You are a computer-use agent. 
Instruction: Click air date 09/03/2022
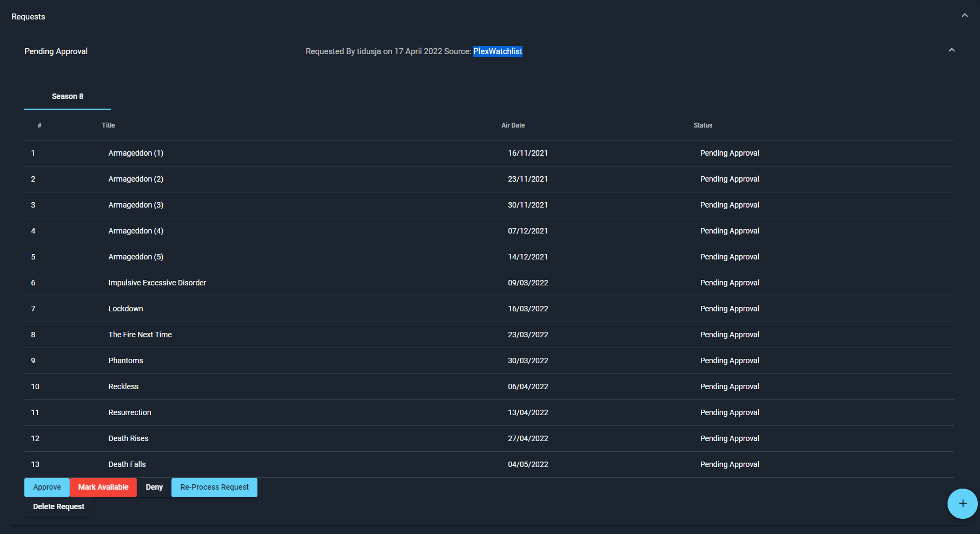pyautogui.click(x=528, y=283)
